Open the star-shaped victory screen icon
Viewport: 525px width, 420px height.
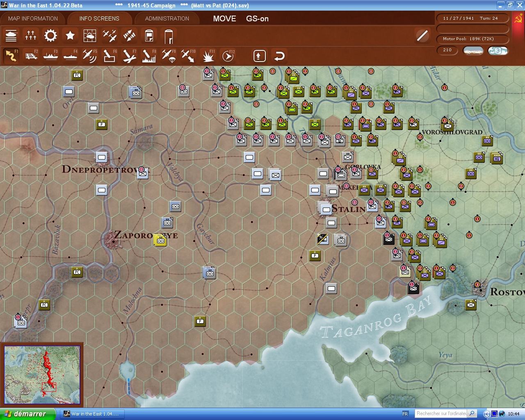[x=70, y=36]
